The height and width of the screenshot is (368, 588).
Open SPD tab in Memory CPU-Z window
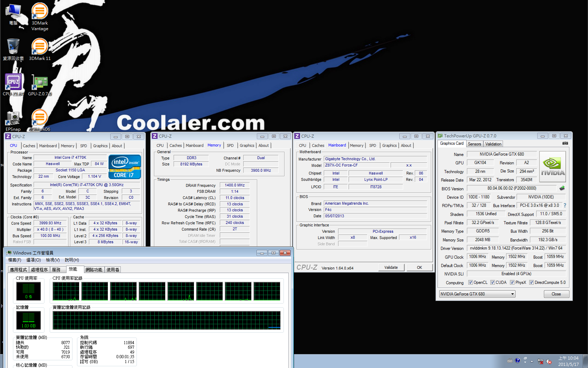pos(230,145)
